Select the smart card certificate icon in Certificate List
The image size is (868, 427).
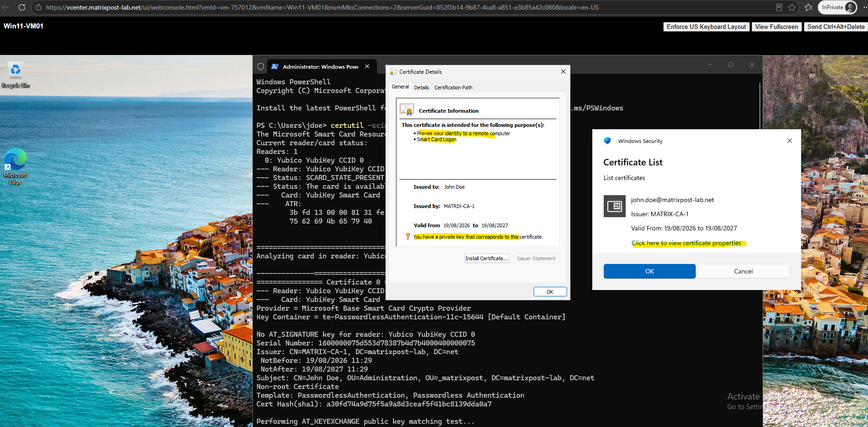(615, 206)
